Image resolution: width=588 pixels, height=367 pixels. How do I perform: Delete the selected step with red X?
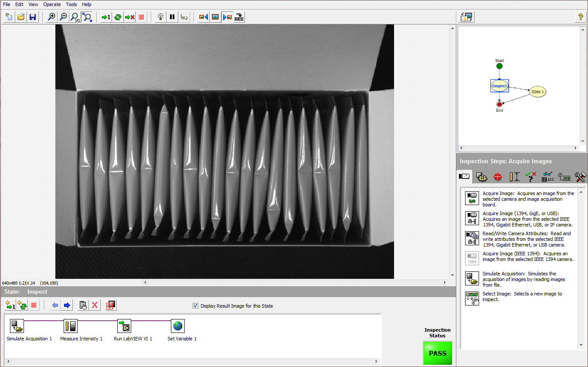point(95,305)
